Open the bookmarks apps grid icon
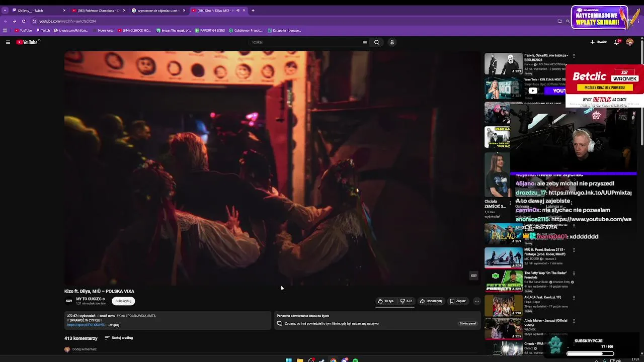This screenshot has height=362, width=644. click(6, 31)
